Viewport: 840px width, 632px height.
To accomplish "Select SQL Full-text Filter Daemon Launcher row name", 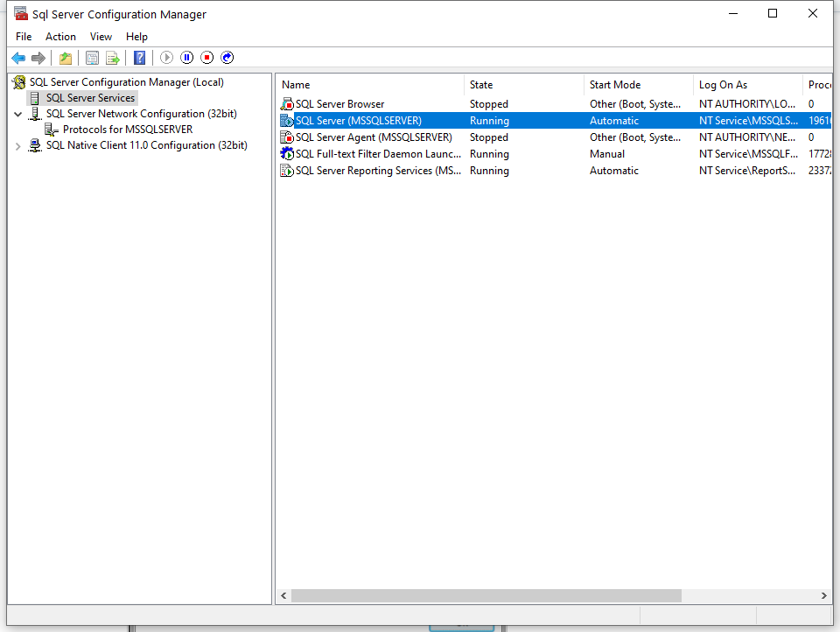I will tap(378, 154).
